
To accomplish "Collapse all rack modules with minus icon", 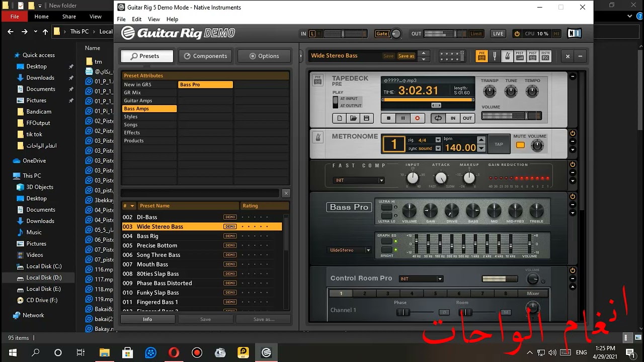I will point(580,56).
